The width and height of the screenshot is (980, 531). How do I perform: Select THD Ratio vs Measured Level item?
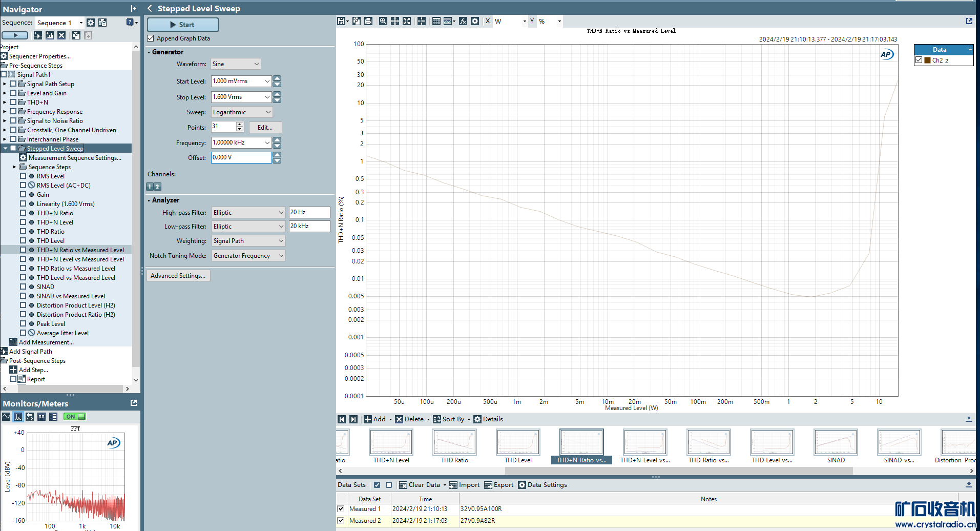[76, 269]
